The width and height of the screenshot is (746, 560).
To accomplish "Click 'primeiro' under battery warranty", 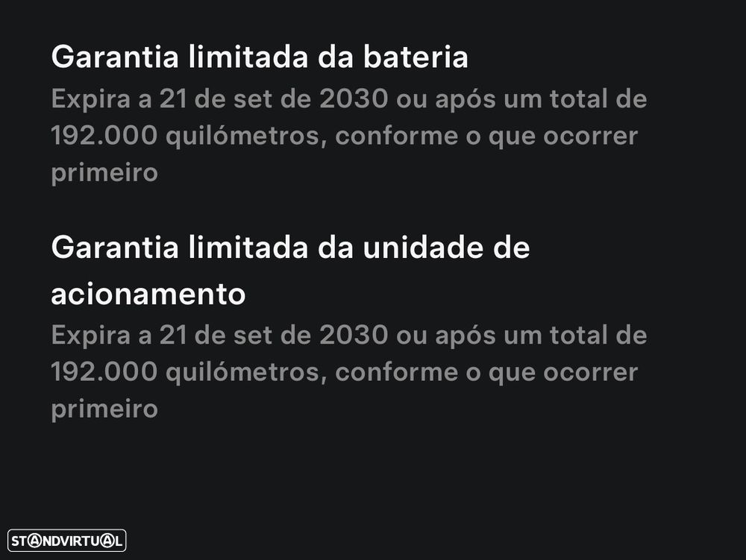I will [104, 173].
